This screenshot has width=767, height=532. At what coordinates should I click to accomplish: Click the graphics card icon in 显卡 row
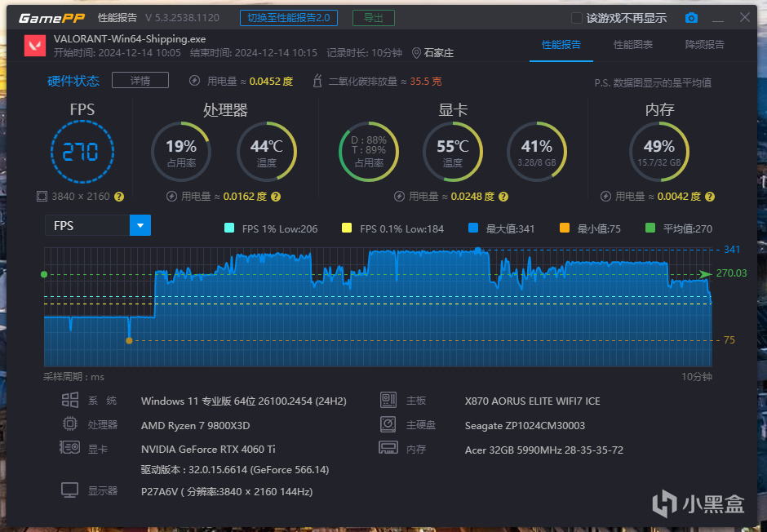70,447
